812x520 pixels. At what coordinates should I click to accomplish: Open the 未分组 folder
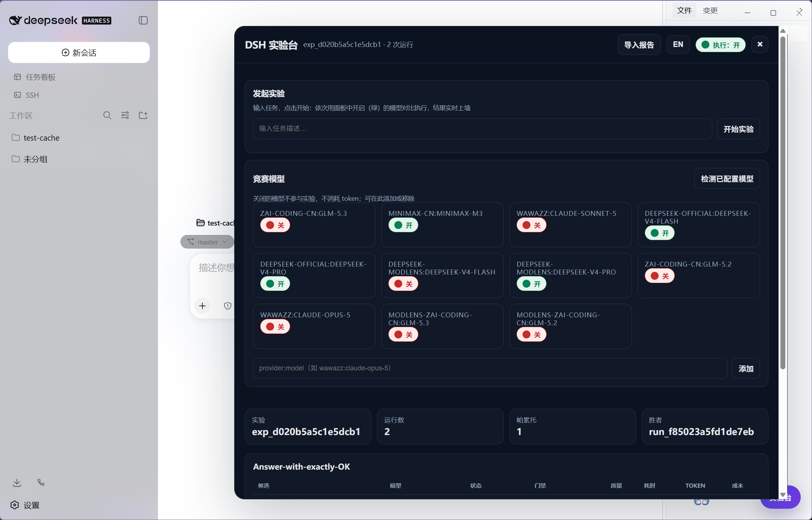(29, 159)
